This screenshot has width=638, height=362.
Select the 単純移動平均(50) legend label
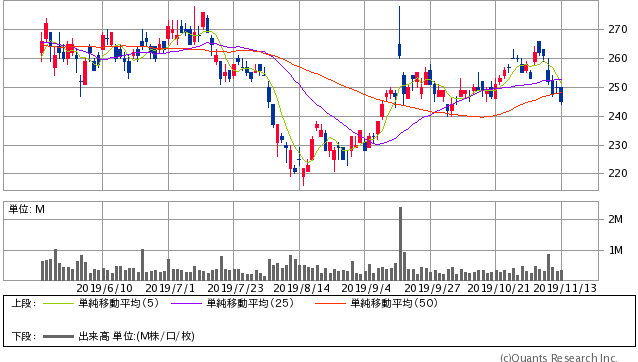394,303
